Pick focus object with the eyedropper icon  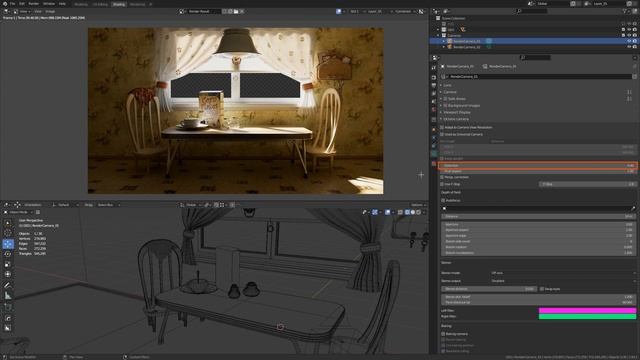(633, 209)
